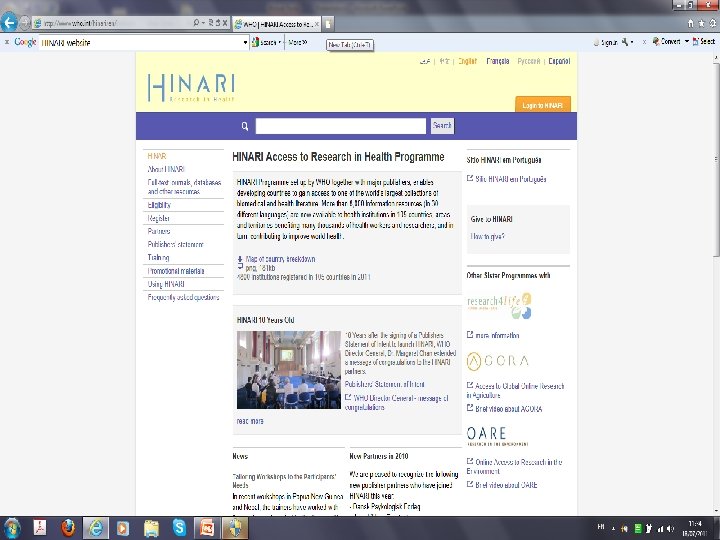Expand the Google toolbar search history dropdown

point(246,43)
